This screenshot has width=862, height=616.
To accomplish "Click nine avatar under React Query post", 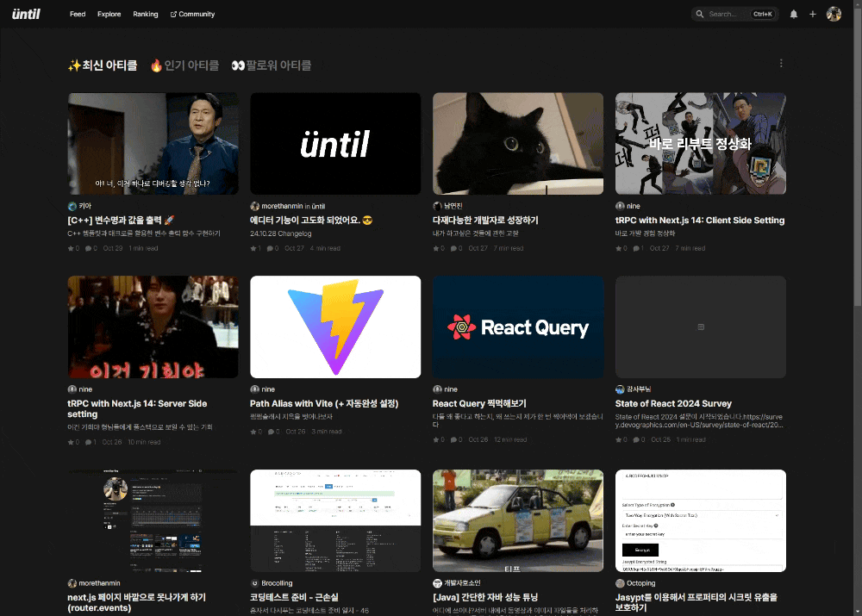I will (437, 389).
